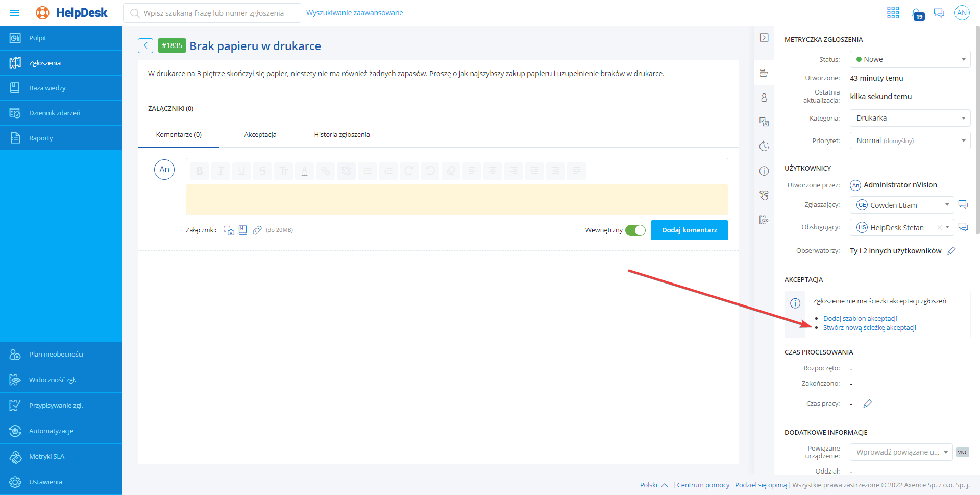
Task: Click the VNC icon by related device
Action: (962, 453)
